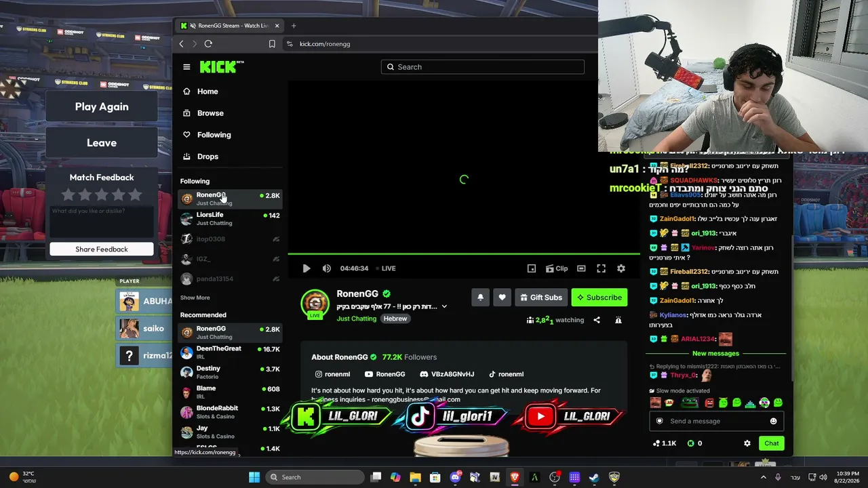The height and width of the screenshot is (488, 868).
Task: Bookmark this page in address bar
Action: (x=272, y=44)
